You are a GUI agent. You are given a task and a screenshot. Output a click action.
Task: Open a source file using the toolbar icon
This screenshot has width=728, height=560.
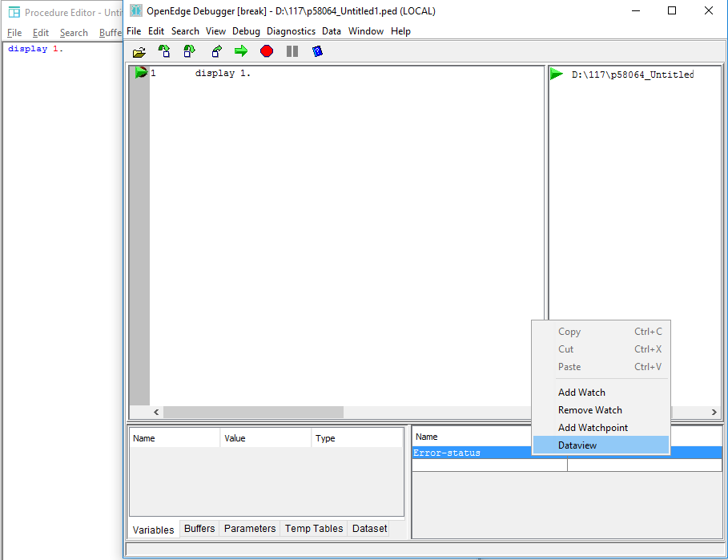[x=139, y=50]
